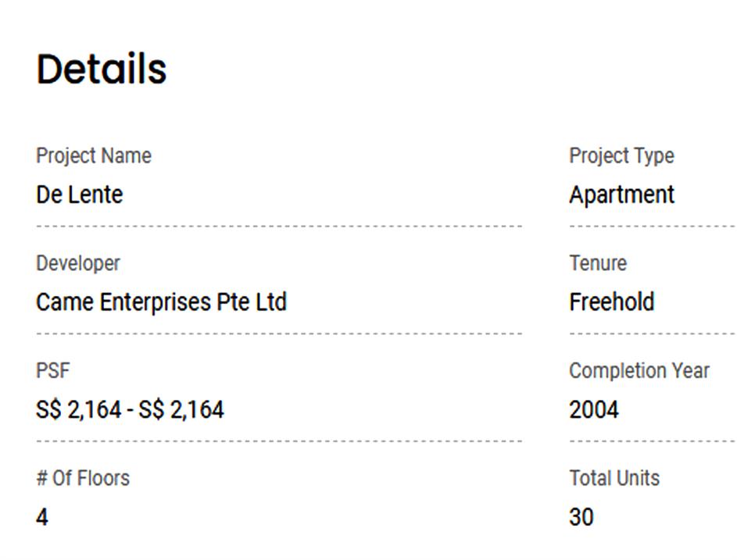Click the Apartment project type value
Image resolution: width=737 pixels, height=560 pixels.
(x=621, y=194)
